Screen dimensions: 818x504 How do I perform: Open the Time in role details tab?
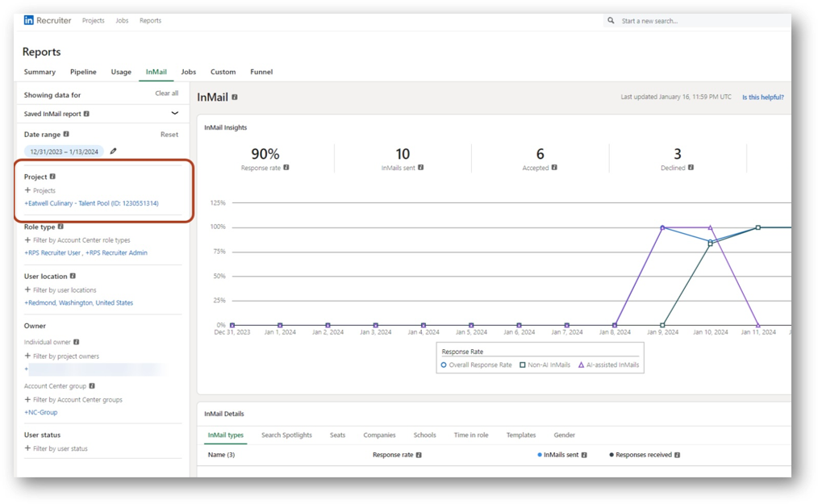[471, 435]
